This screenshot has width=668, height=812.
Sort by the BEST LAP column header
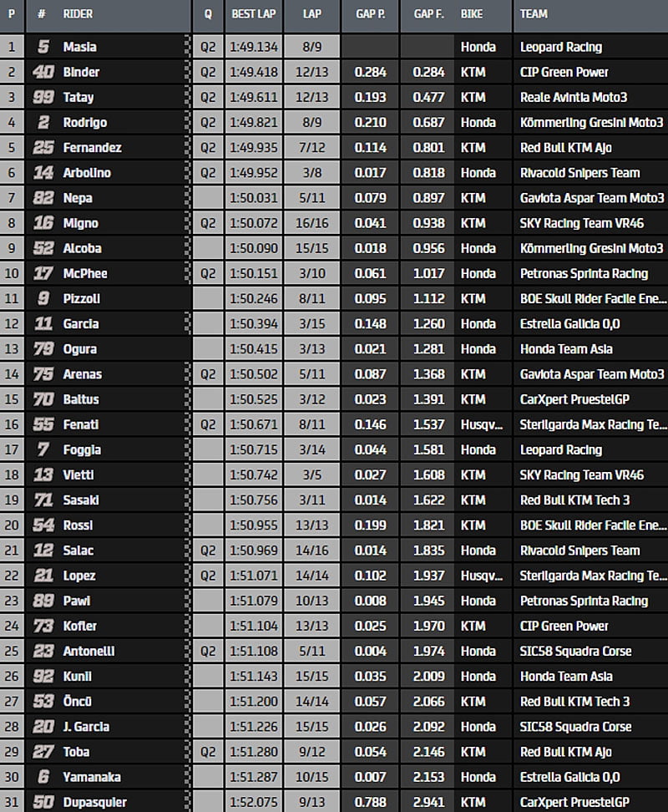(x=253, y=14)
